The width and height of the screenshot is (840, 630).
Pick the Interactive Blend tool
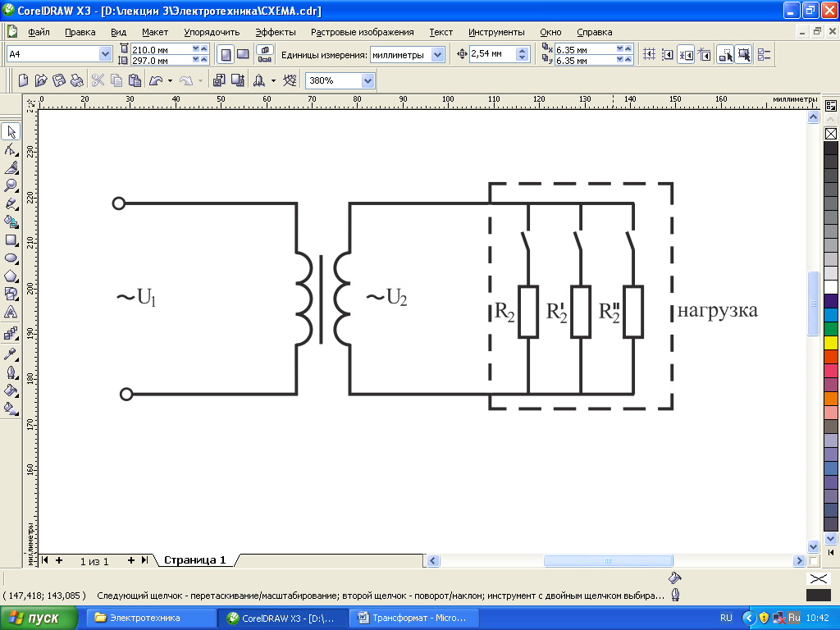pos(11,334)
